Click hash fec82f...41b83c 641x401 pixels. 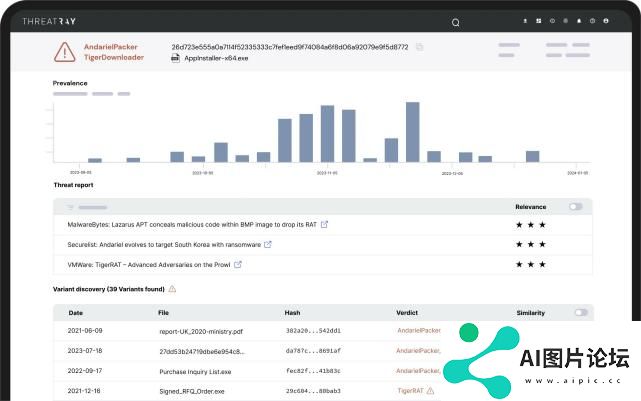click(313, 370)
